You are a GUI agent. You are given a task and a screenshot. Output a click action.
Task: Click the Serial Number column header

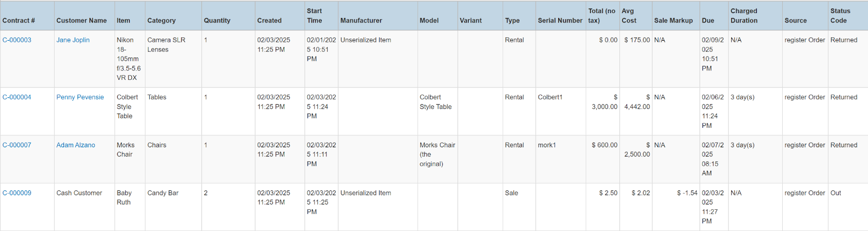(560, 21)
